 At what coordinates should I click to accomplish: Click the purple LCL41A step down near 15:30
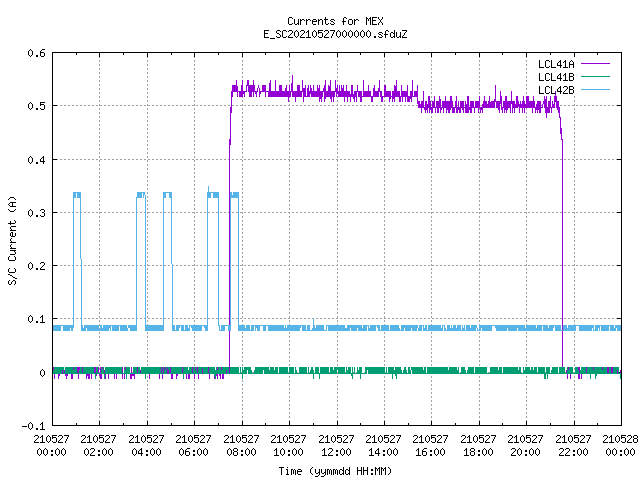click(x=418, y=101)
